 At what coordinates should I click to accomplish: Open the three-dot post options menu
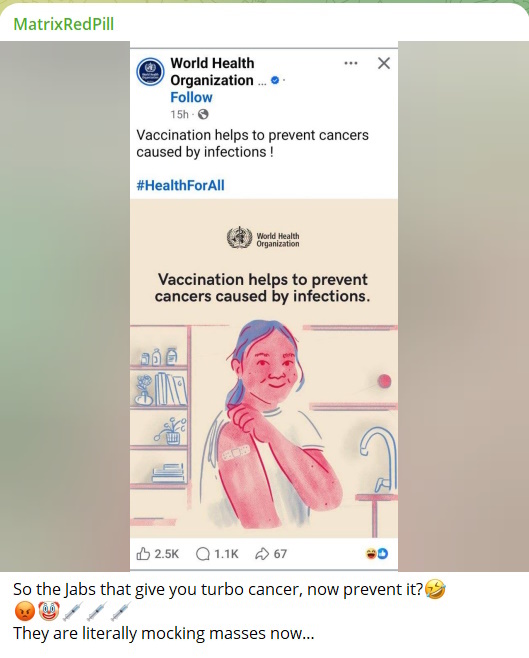(x=351, y=63)
